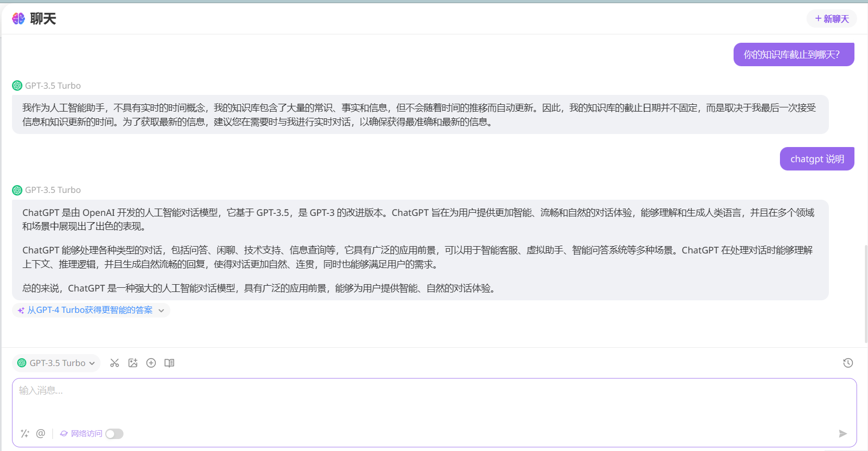The width and height of the screenshot is (868, 451).
Task: Toggle the 网络访问 switch
Action: (x=114, y=434)
